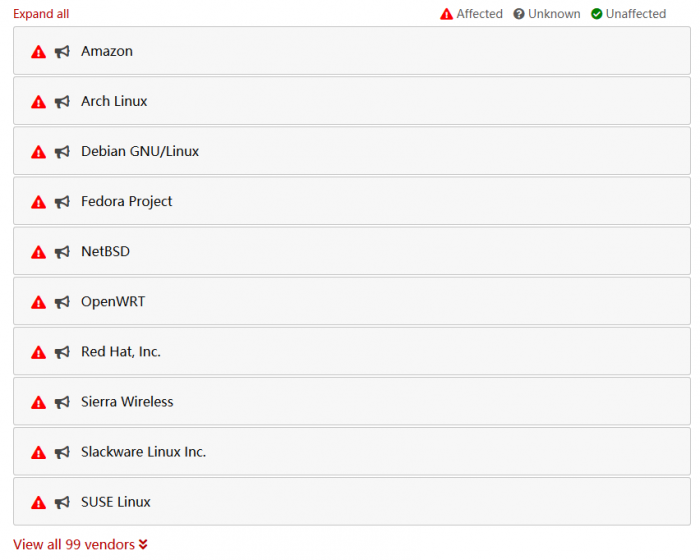Click the megaphone icon next to OpenWRT

pyautogui.click(x=62, y=302)
